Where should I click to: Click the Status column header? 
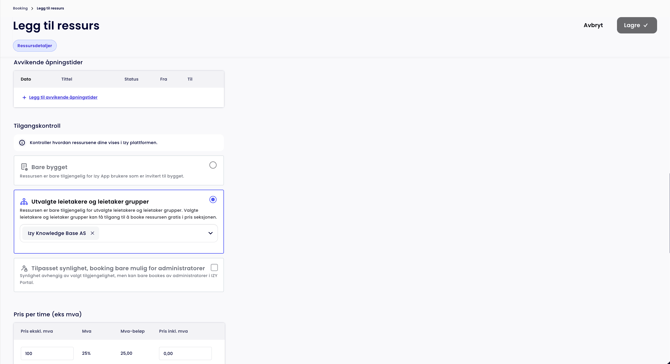point(131,79)
